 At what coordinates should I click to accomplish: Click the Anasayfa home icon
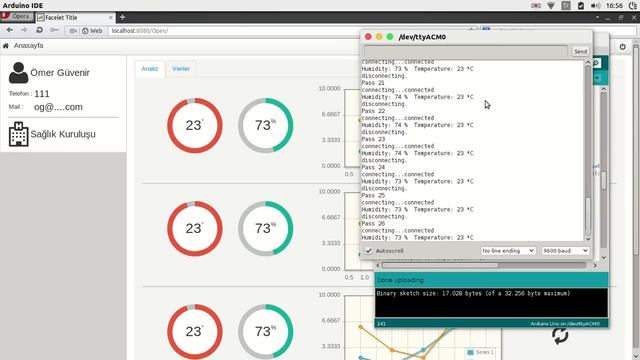pyautogui.click(x=6, y=46)
